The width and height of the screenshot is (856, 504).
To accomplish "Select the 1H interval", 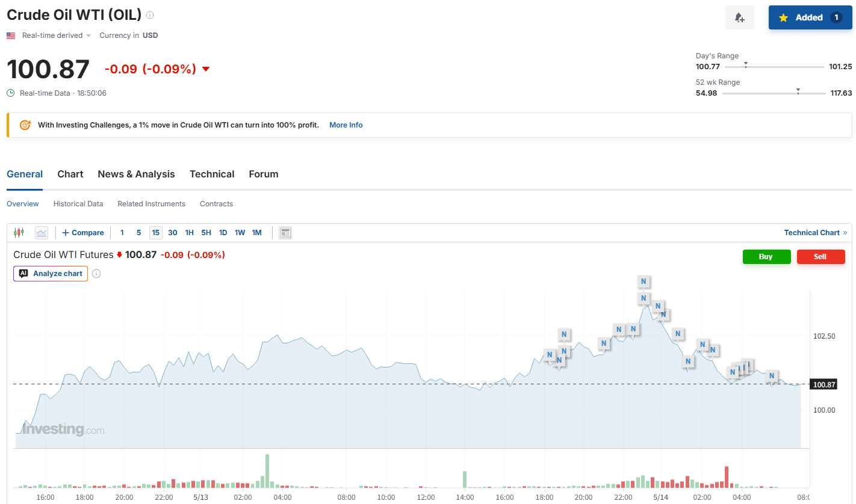I will (190, 233).
